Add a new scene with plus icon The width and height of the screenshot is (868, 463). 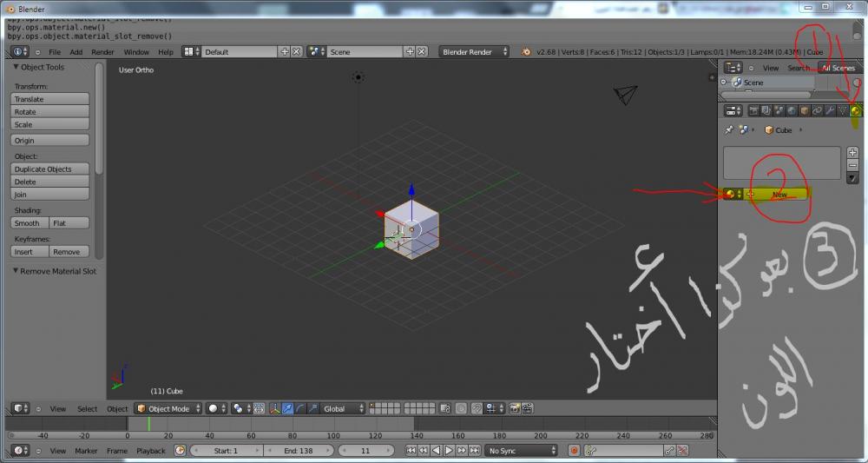click(410, 51)
